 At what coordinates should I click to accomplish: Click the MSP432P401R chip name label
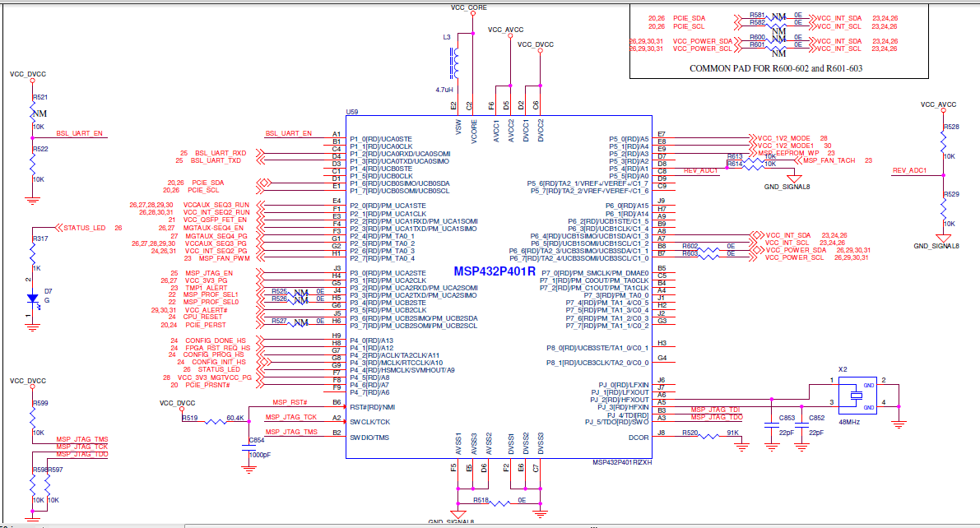point(495,271)
